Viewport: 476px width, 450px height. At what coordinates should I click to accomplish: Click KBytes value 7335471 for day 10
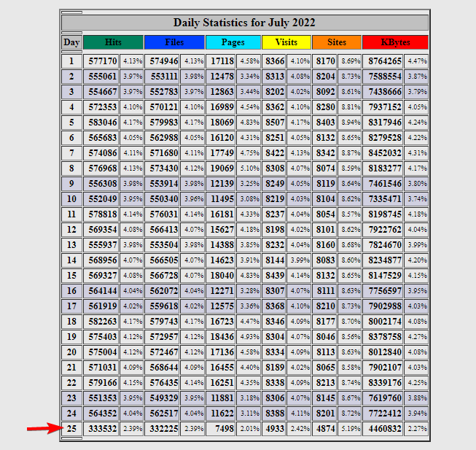(383, 199)
